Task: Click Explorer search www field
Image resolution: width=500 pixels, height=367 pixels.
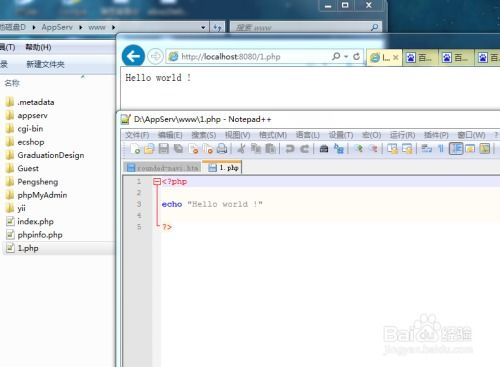Action: [305, 28]
